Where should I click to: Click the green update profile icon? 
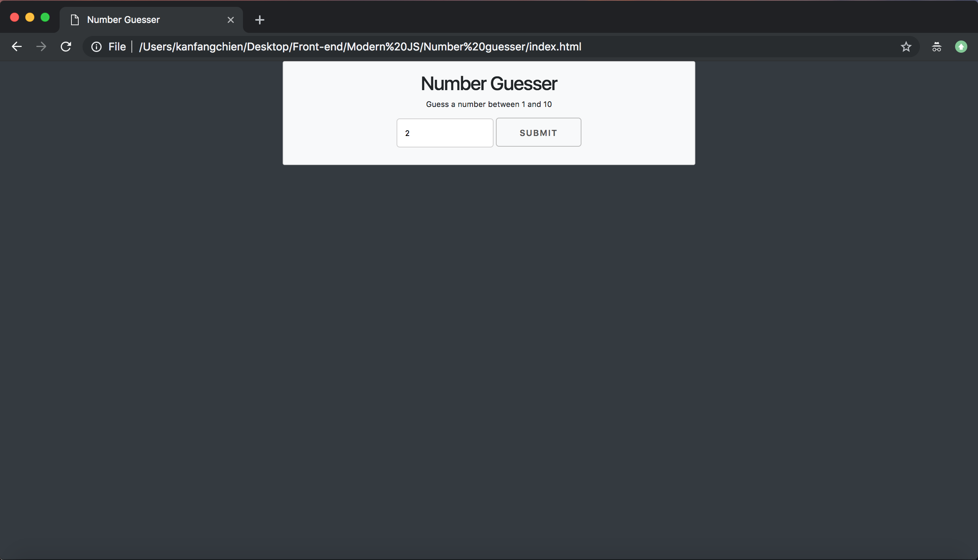(x=961, y=47)
